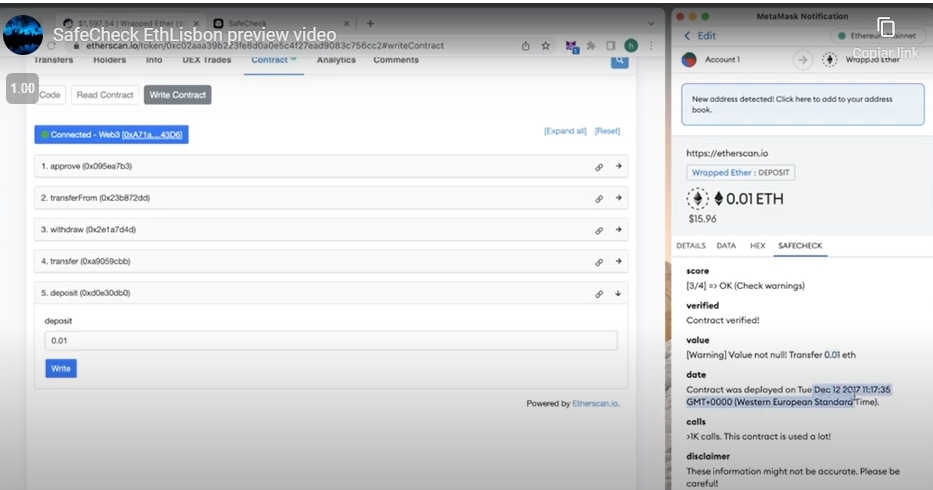Toggle the browser side panel icon

(x=610, y=46)
